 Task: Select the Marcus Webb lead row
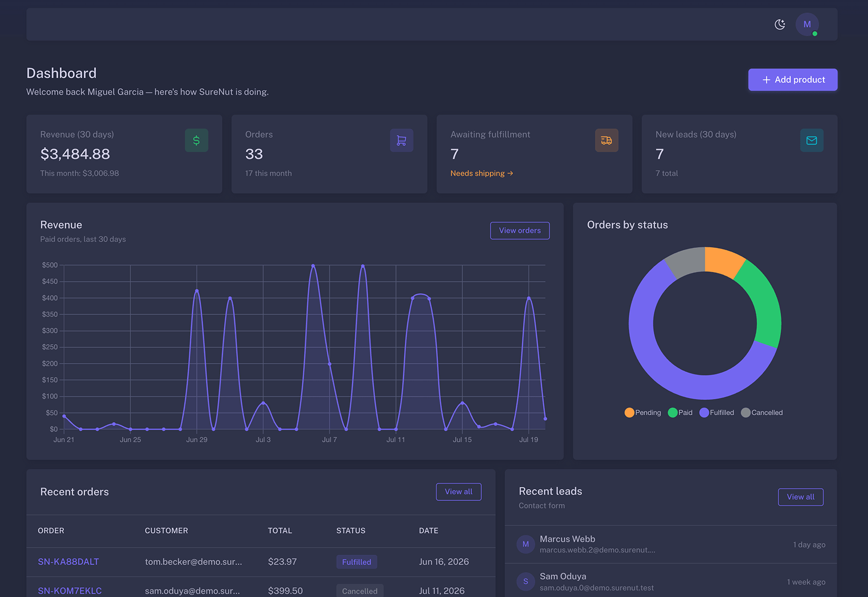click(x=671, y=544)
